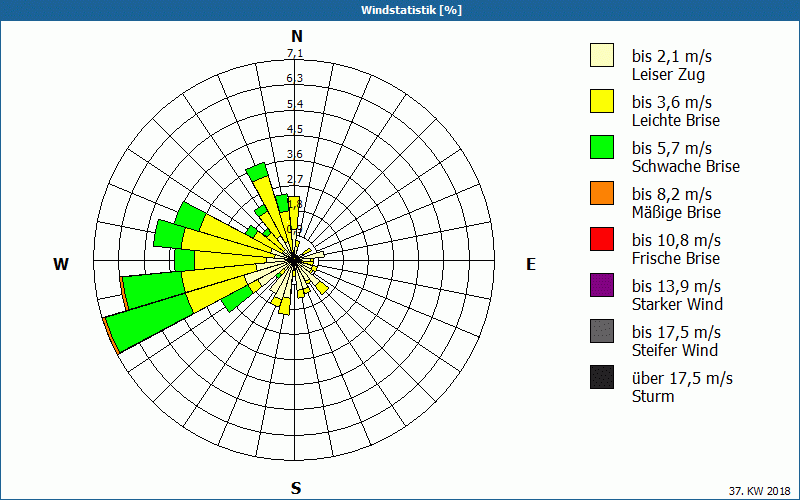Select the yellow 'Leichte Brise' legend swatch
Image resolution: width=800 pixels, height=500 pixels.
[x=601, y=101]
